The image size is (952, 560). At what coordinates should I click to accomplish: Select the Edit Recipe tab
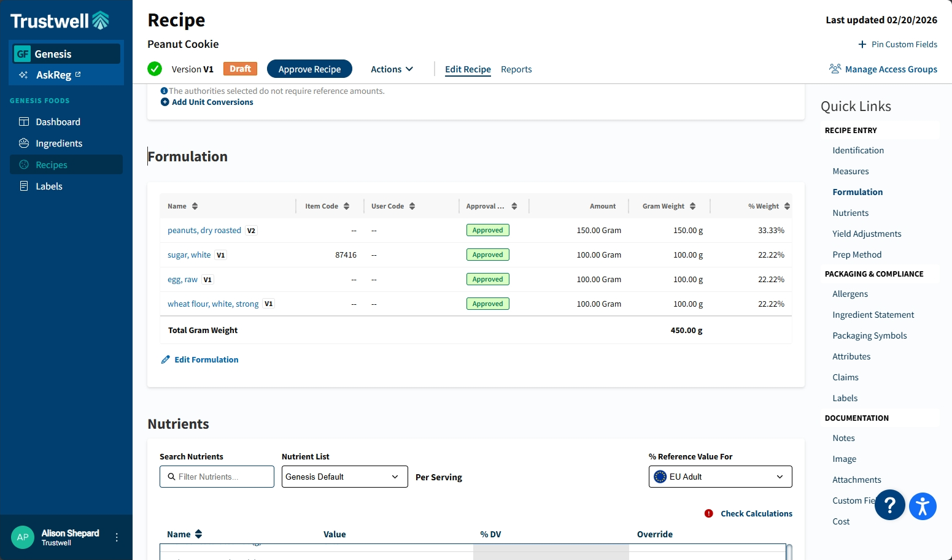pos(468,69)
